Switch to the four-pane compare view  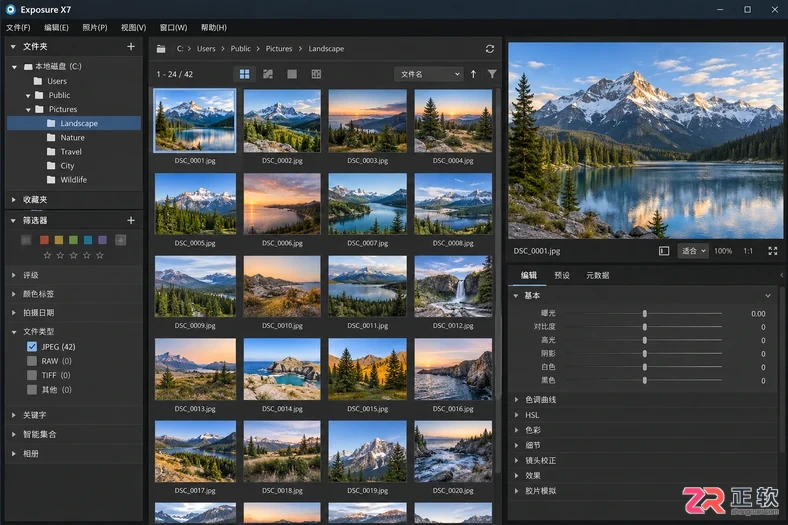click(x=316, y=74)
